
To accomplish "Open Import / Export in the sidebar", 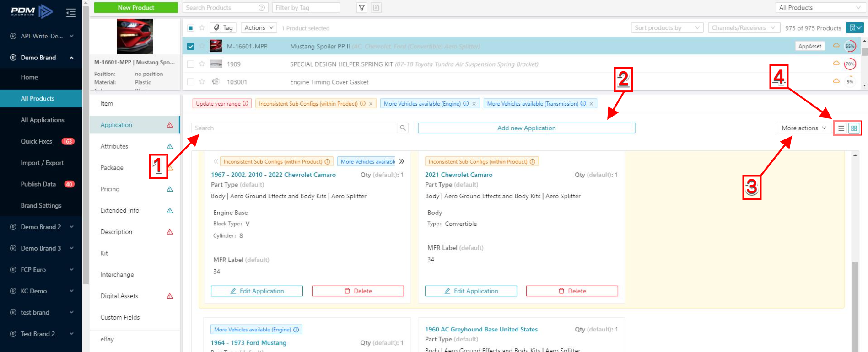I will pyautogui.click(x=41, y=163).
